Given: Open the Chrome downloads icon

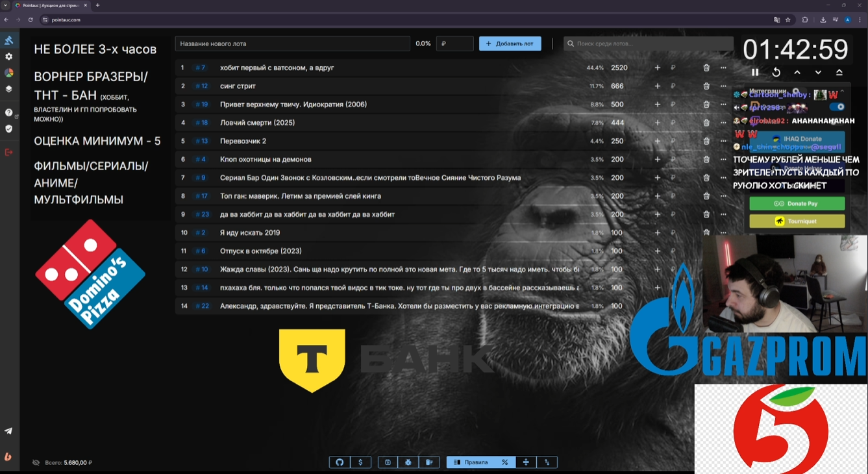Looking at the screenshot, I should (823, 19).
